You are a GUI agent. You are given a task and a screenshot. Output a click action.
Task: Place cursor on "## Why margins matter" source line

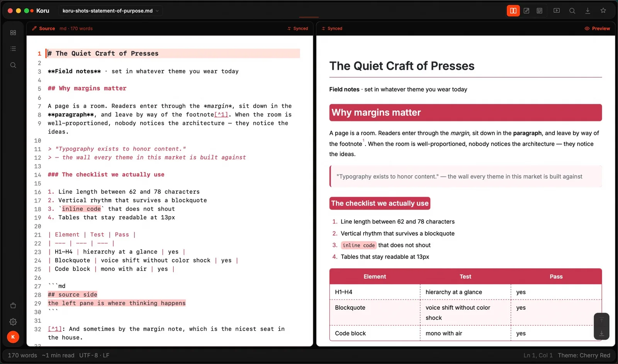click(87, 88)
